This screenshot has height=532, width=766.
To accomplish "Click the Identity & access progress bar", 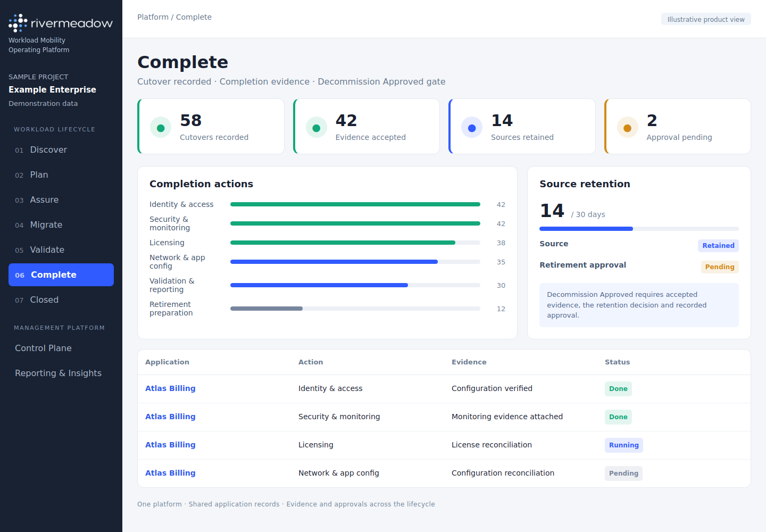I will (355, 204).
